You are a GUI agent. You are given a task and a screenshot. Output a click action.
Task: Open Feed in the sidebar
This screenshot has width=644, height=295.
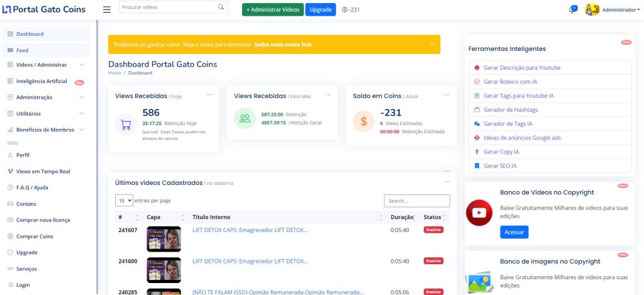tap(22, 50)
